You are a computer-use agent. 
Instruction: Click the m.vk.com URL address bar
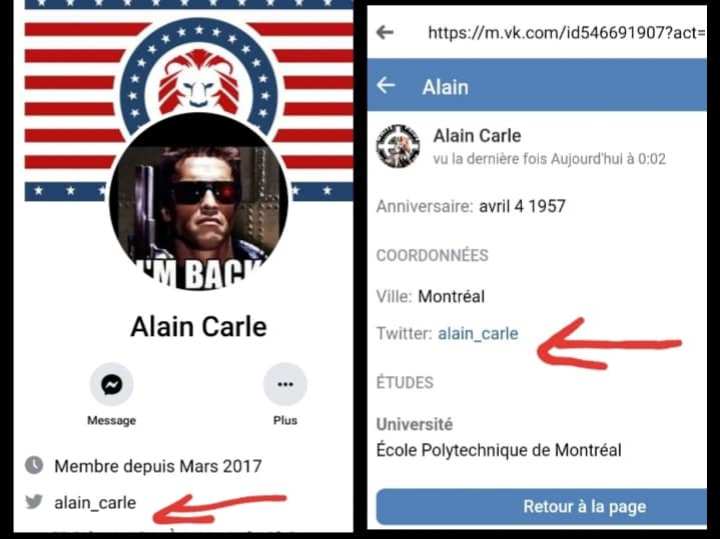click(566, 33)
